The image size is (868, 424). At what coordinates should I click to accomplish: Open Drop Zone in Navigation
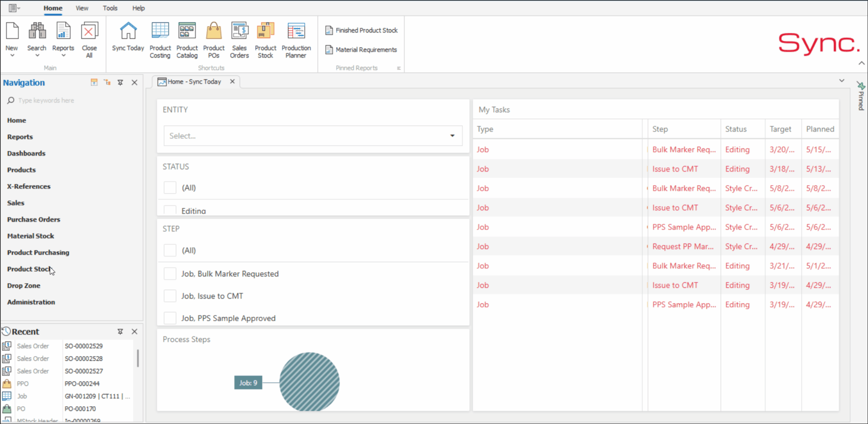tap(24, 285)
